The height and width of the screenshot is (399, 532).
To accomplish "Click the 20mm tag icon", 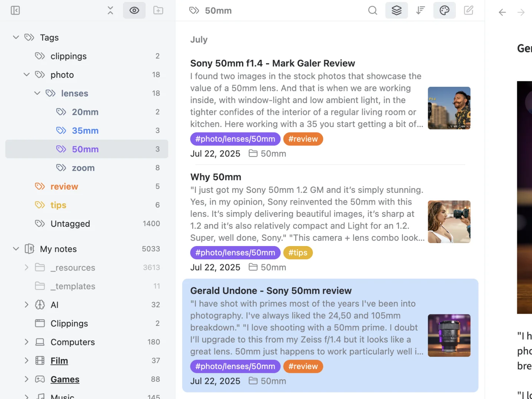I will pos(61,112).
